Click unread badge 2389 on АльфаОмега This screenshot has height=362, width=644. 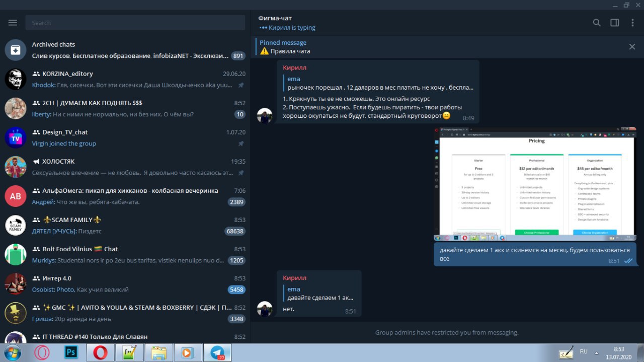(x=236, y=202)
